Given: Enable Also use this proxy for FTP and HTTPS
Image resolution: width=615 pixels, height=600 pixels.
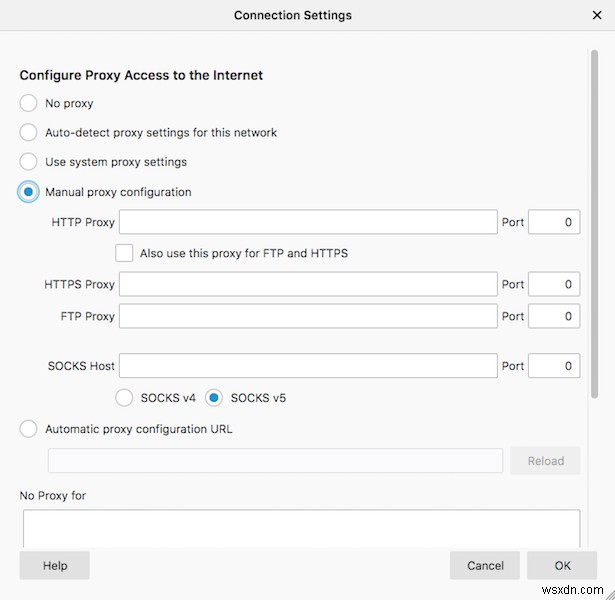Looking at the screenshot, I should point(124,253).
